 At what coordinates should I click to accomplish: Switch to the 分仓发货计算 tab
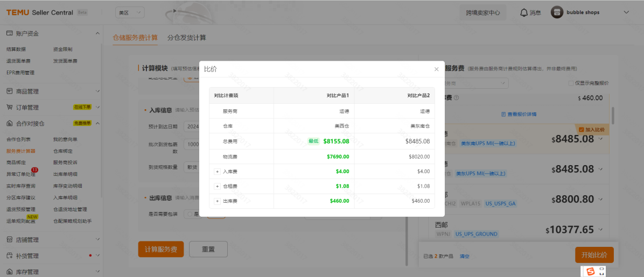tap(186, 38)
